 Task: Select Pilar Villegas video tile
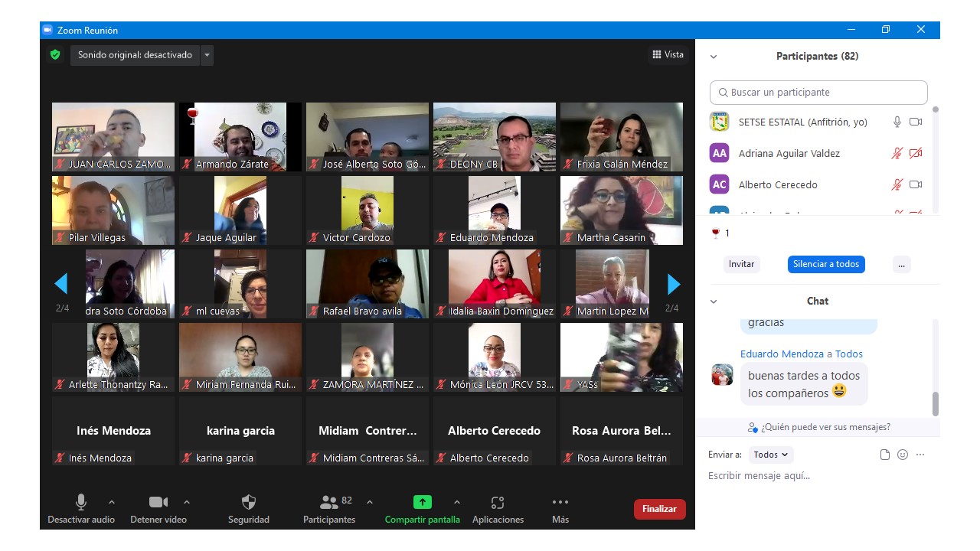113,210
